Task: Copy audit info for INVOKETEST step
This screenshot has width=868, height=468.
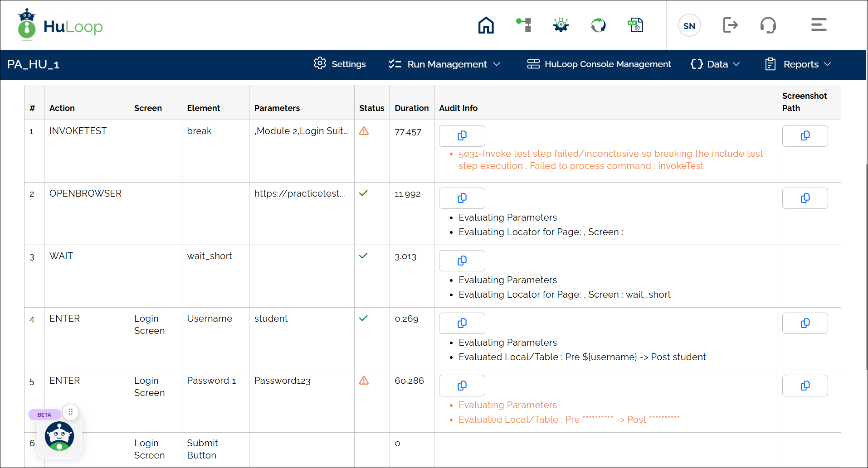Action: click(462, 136)
